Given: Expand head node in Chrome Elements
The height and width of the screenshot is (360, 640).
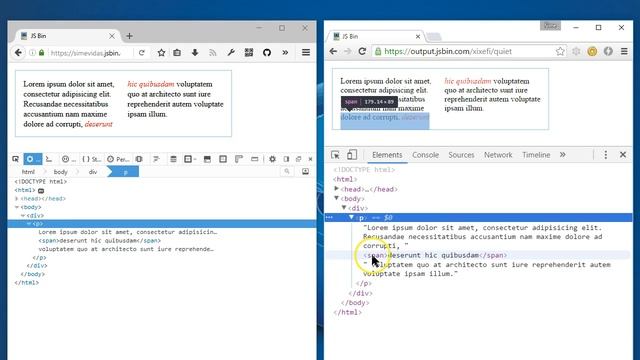Looking at the screenshot, I should coord(336,189).
